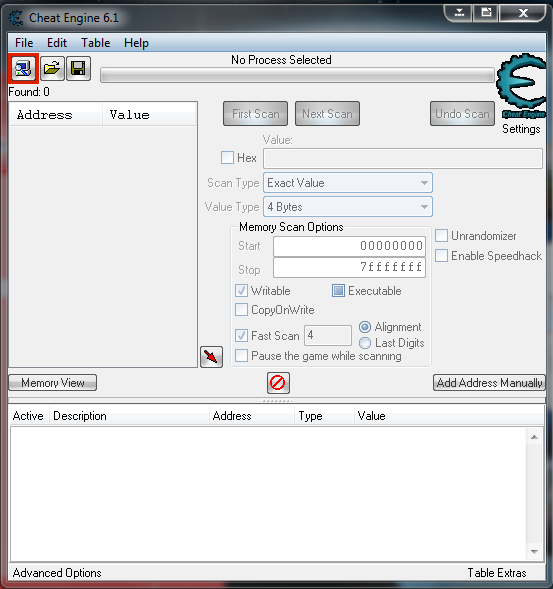This screenshot has height=589, width=553.
Task: Open Memory View
Action: click(53, 383)
